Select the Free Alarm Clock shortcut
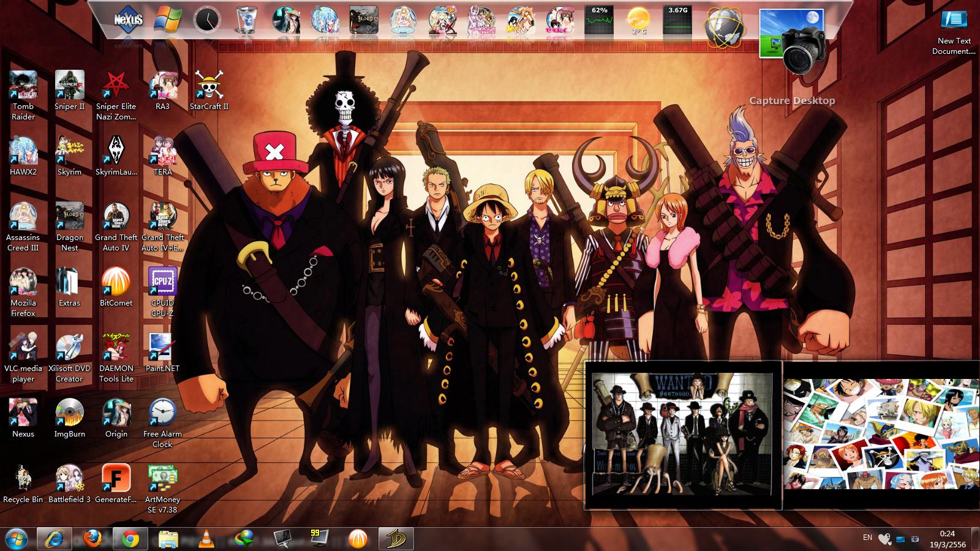 pyautogui.click(x=162, y=422)
